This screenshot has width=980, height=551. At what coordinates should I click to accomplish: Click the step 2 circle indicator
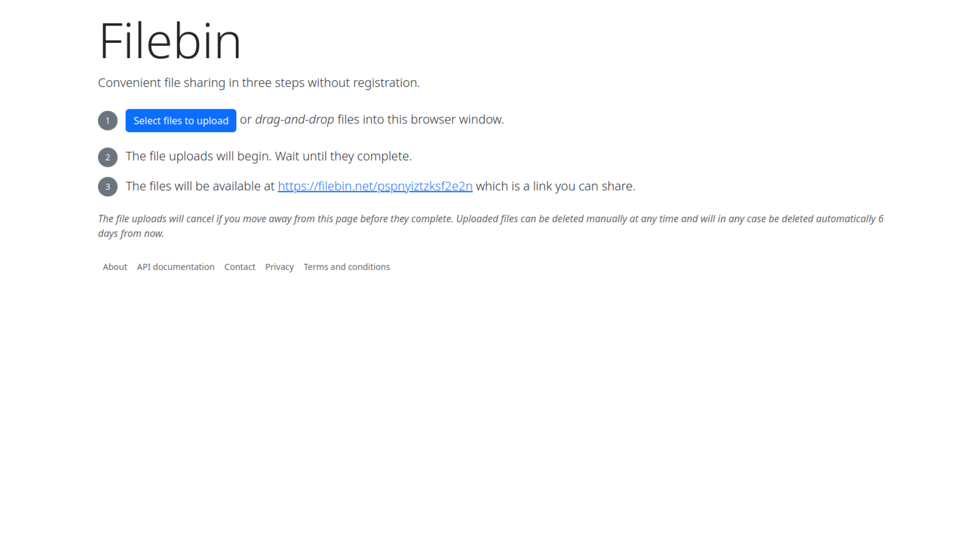tap(107, 157)
